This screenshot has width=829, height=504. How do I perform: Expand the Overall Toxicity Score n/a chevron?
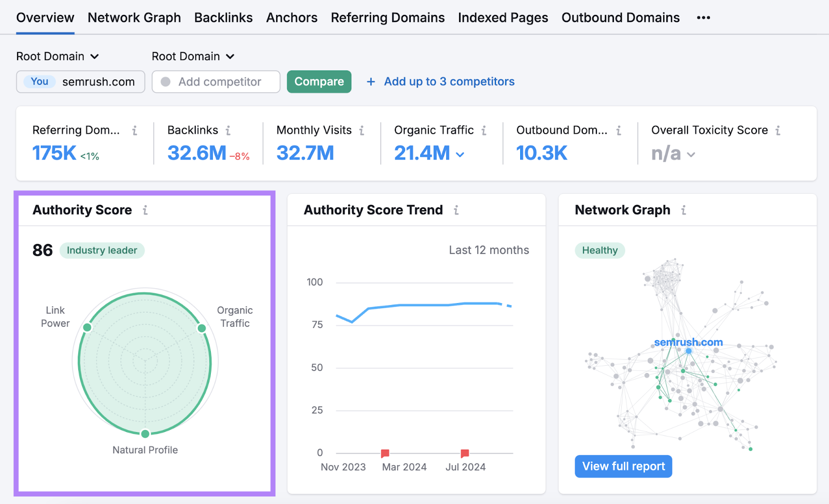[691, 154]
